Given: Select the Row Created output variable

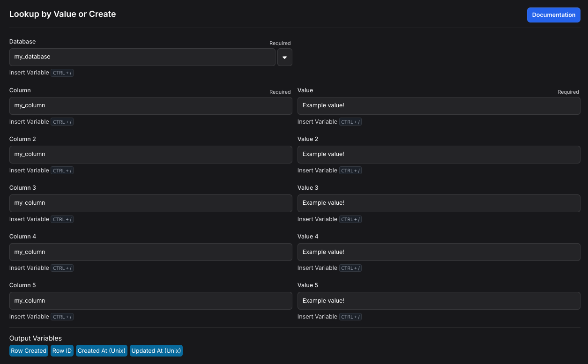Looking at the screenshot, I should [x=29, y=351].
